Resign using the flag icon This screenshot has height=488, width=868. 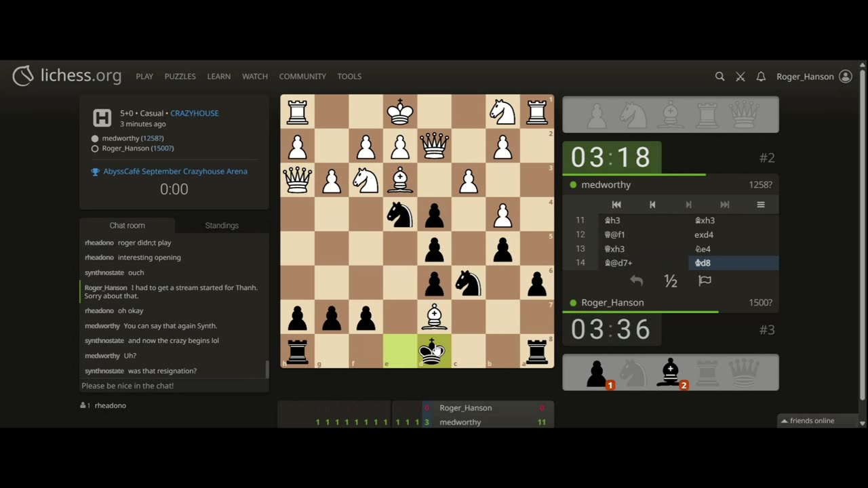coord(705,281)
